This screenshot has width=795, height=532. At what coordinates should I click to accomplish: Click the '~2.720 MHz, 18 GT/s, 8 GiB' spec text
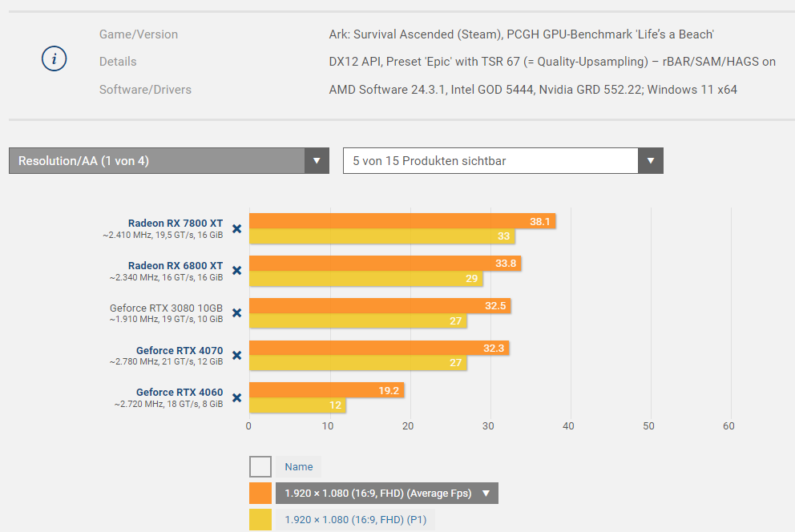coord(168,405)
